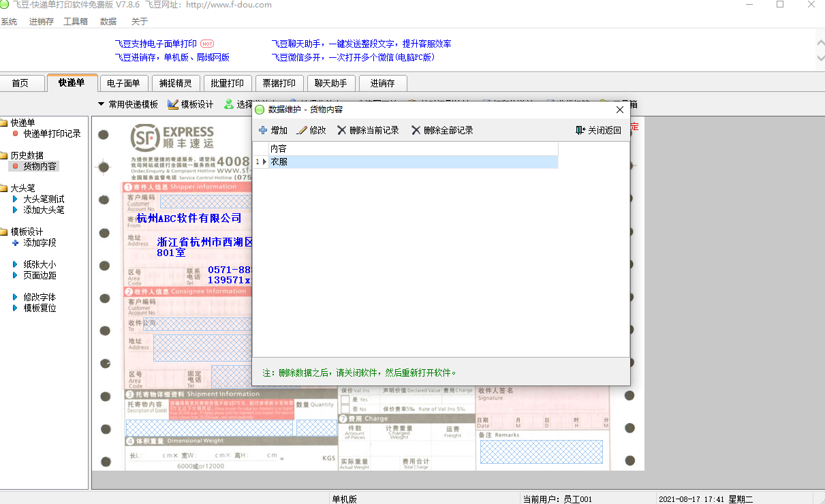Switch to the 批量打印 tab
The height and width of the screenshot is (504, 825).
coord(227,83)
